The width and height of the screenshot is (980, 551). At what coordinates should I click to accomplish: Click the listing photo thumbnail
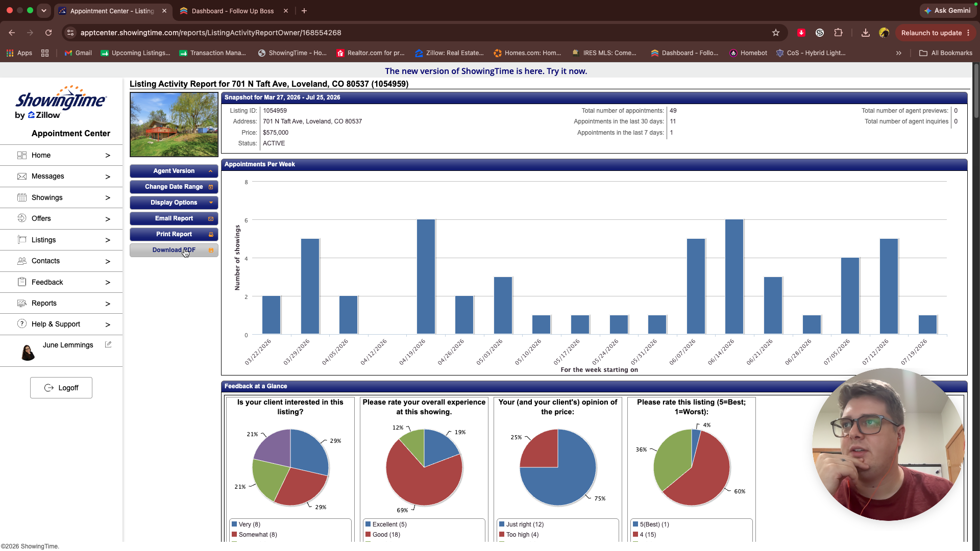(174, 124)
